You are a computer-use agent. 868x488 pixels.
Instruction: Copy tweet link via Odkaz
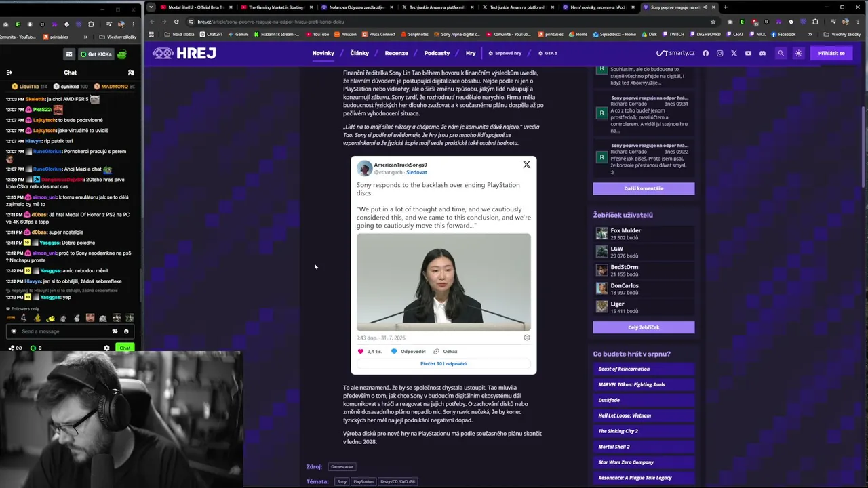tap(446, 351)
